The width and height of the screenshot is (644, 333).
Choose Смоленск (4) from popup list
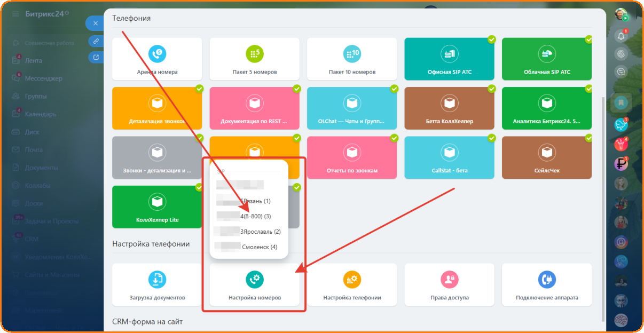259,247
